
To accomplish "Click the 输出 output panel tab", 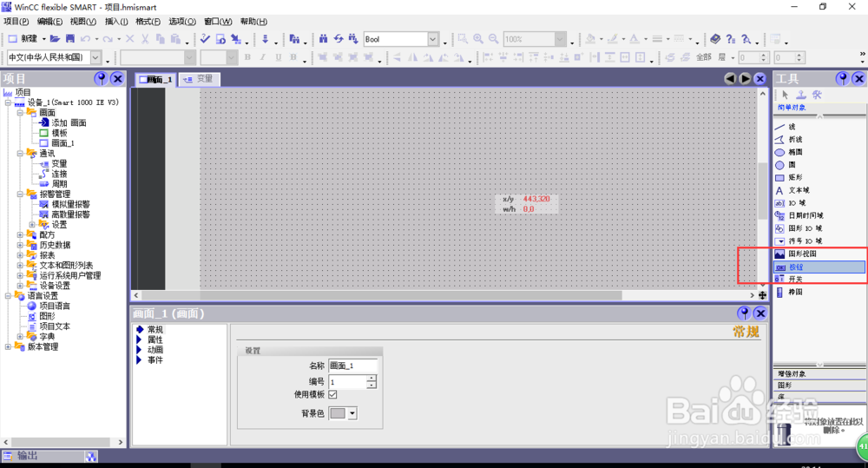I will point(42,456).
